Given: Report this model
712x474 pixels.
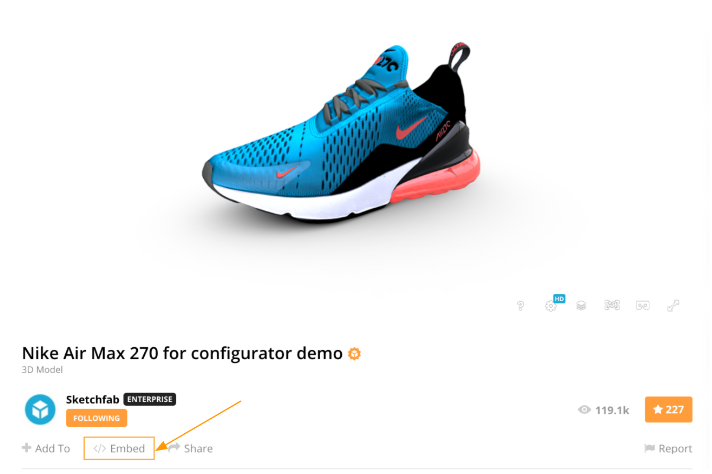Looking at the screenshot, I should (x=668, y=449).
